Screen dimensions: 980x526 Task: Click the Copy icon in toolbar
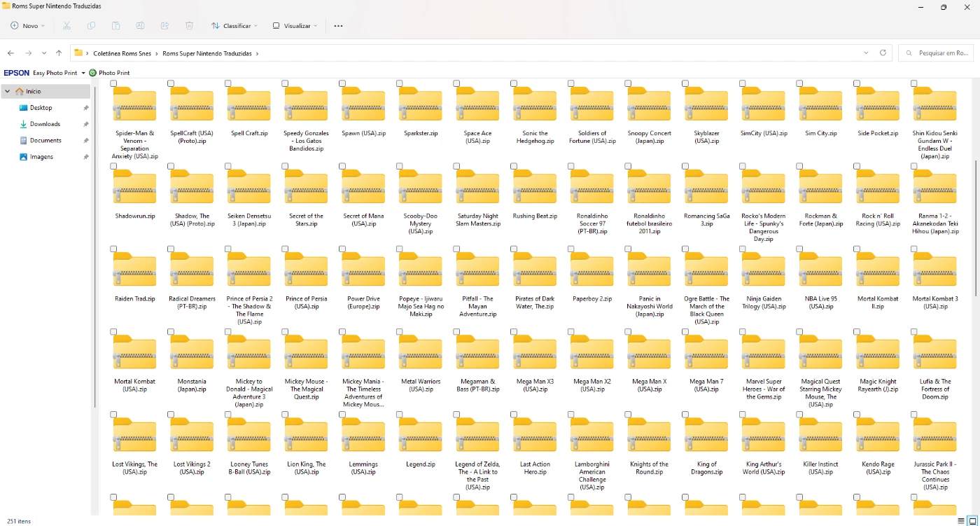91,26
